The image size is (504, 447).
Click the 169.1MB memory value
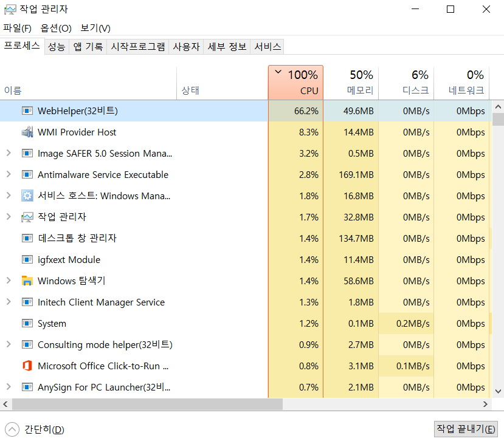[x=356, y=174]
